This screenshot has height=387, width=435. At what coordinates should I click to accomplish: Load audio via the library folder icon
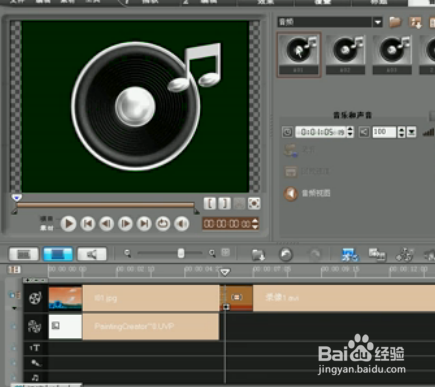tap(395, 22)
